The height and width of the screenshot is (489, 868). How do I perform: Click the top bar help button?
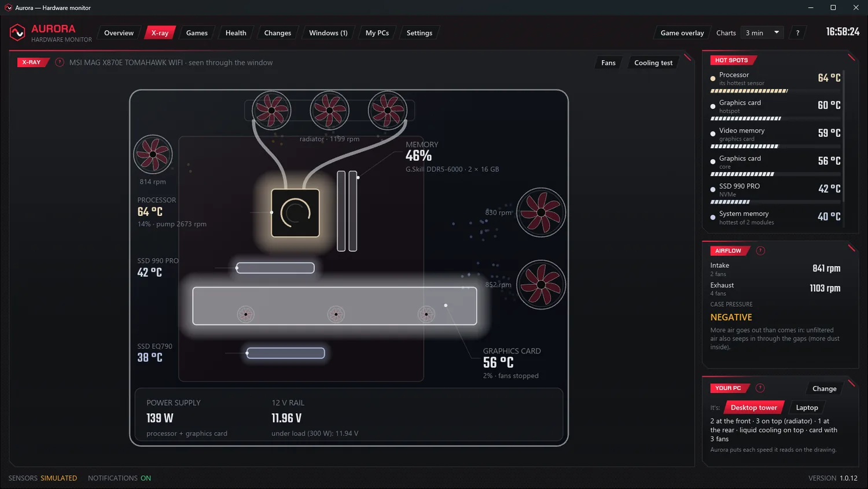797,33
